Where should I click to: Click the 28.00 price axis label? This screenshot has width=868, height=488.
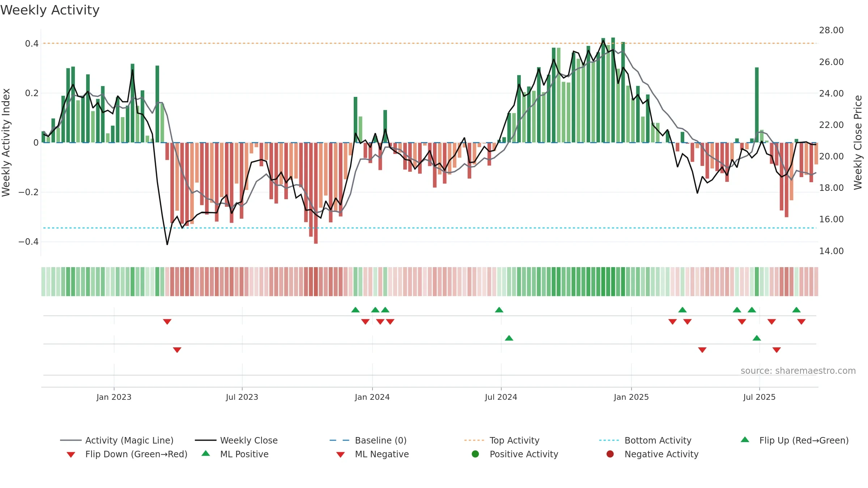831,30
